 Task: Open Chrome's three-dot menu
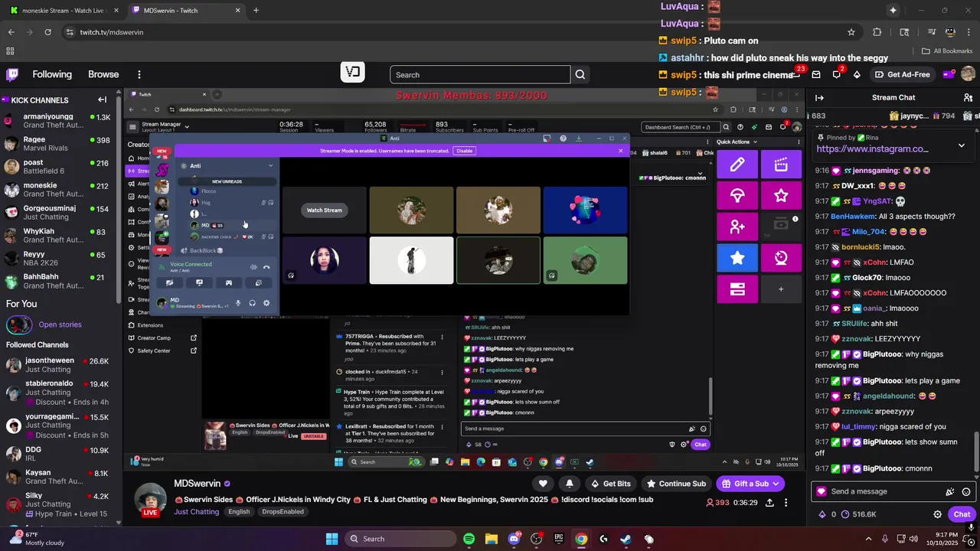(968, 32)
